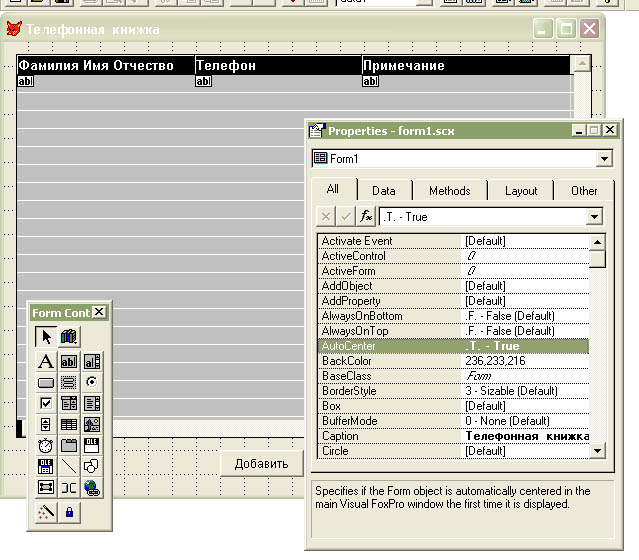
Task: Select the ActiveX Bound OLE control tool
Action: pyautogui.click(x=46, y=466)
